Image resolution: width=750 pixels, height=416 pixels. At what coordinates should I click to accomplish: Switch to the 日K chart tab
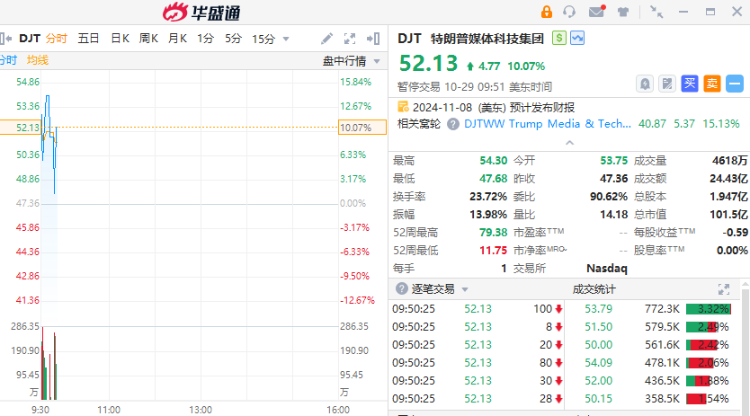pyautogui.click(x=120, y=38)
